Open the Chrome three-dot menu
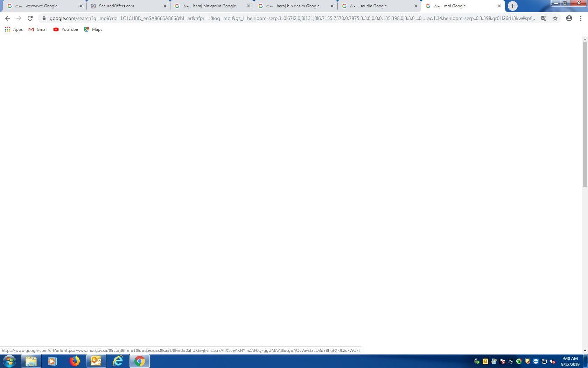 click(580, 18)
